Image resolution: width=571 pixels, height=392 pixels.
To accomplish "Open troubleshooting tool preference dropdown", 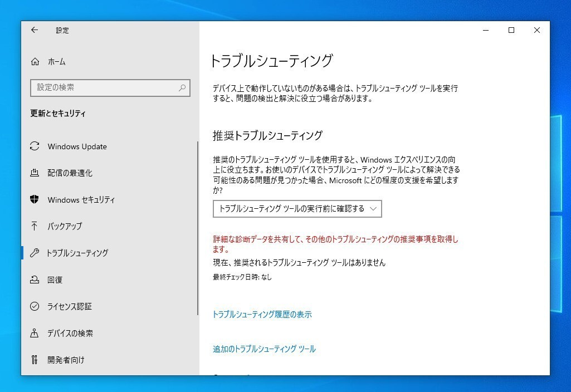I will point(297,209).
